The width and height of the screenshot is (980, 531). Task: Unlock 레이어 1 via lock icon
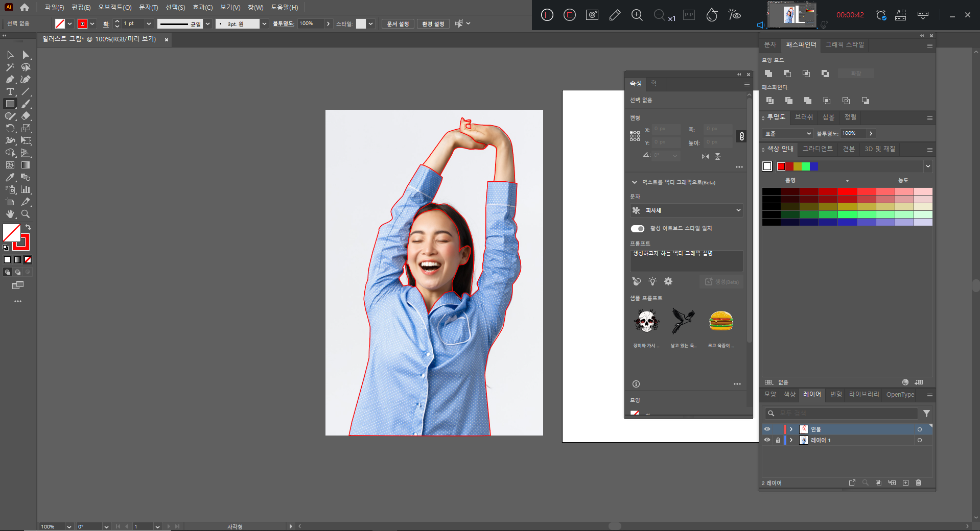778,440
